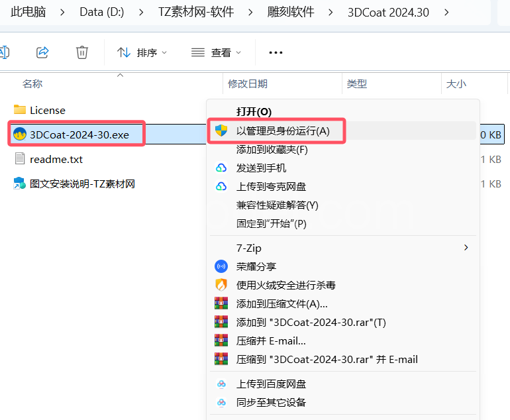
Task: Navigate to 雕刻软件 breadcrumb
Action: (291, 12)
